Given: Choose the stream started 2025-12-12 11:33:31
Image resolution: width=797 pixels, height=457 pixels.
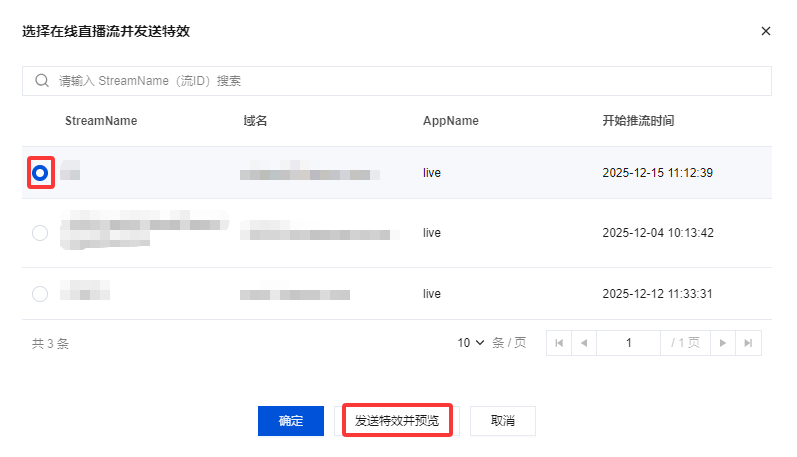Looking at the screenshot, I should click(x=40, y=294).
